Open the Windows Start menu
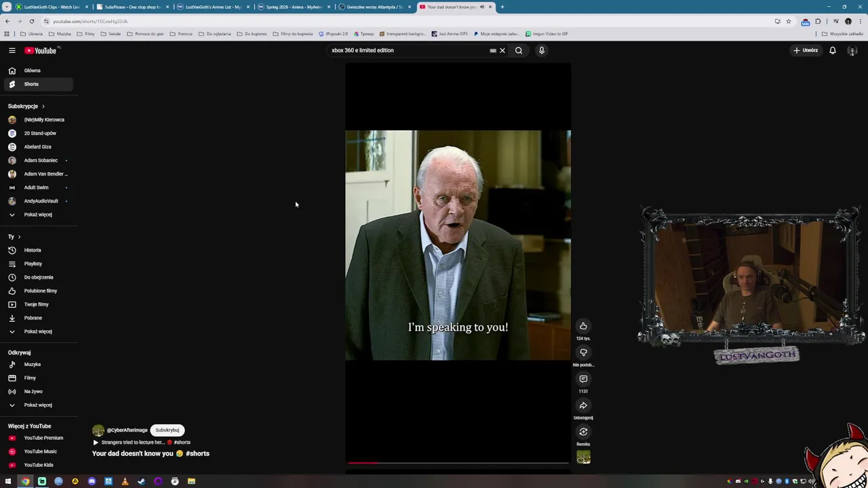This screenshot has width=868, height=488. tap(8, 481)
